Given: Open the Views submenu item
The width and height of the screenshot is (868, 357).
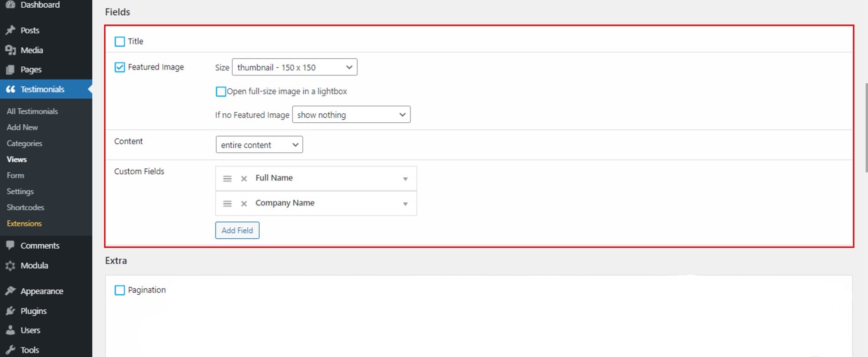Looking at the screenshot, I should tap(17, 159).
